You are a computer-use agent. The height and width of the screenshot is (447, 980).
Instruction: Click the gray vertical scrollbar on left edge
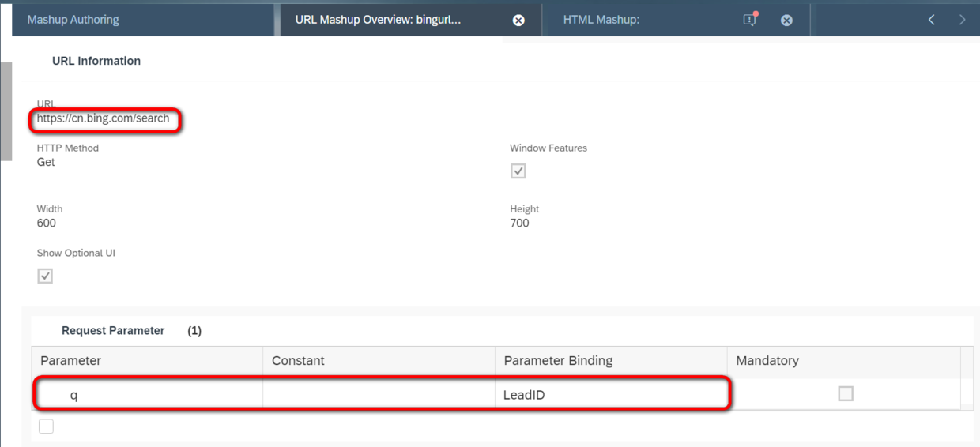click(x=6, y=111)
